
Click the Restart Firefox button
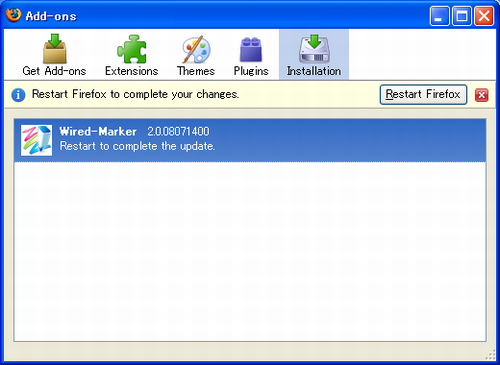[423, 95]
